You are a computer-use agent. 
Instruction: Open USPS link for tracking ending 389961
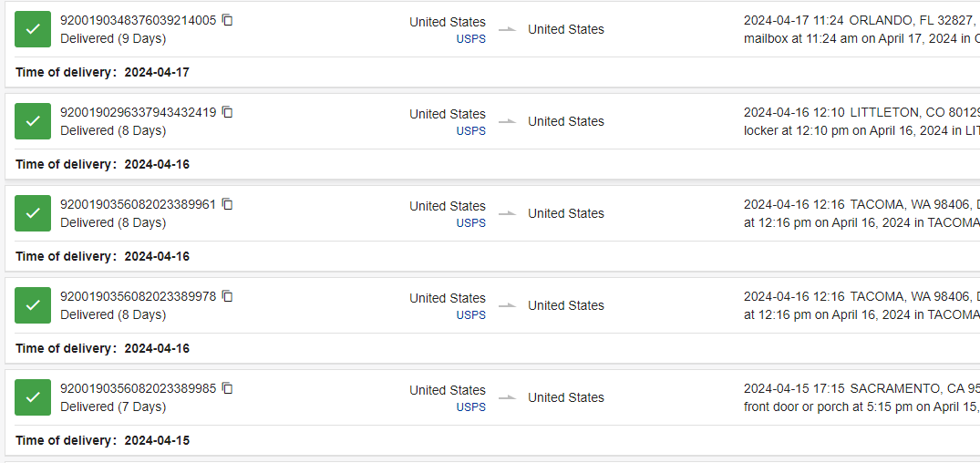click(x=470, y=223)
